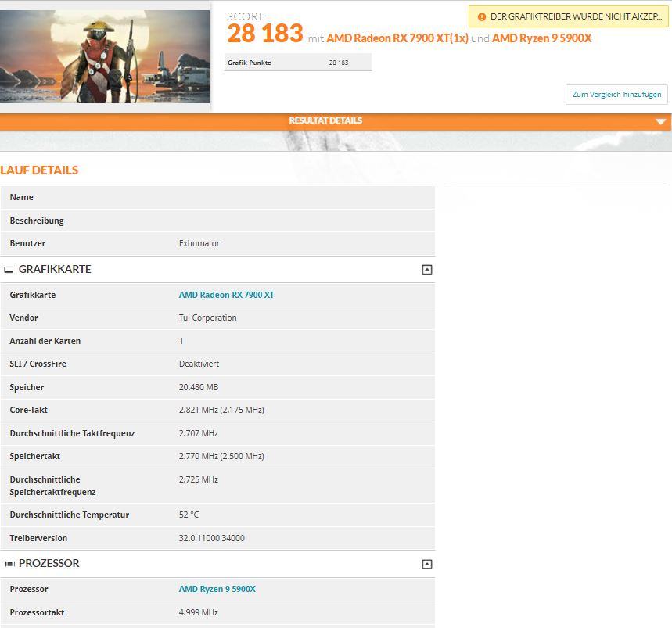This screenshot has width=672, height=628.
Task: Click the Durchschnittliche Temperatur label
Action: [69, 515]
